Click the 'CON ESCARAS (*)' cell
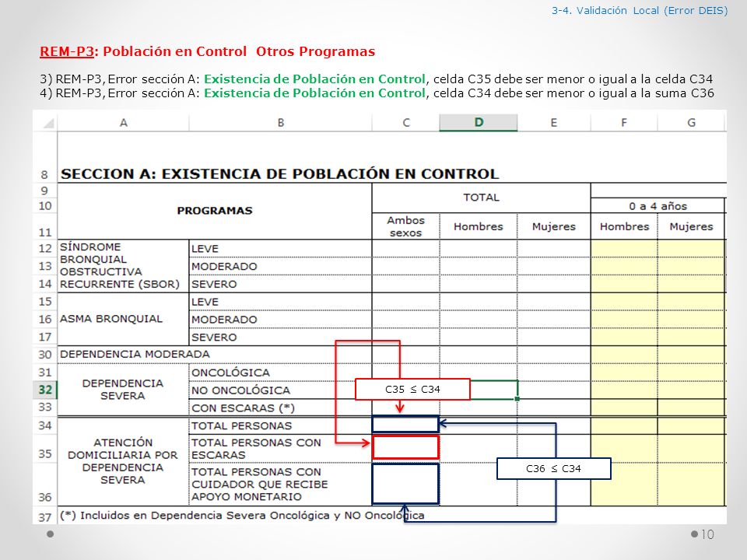The width and height of the screenshot is (747, 560). 280,408
